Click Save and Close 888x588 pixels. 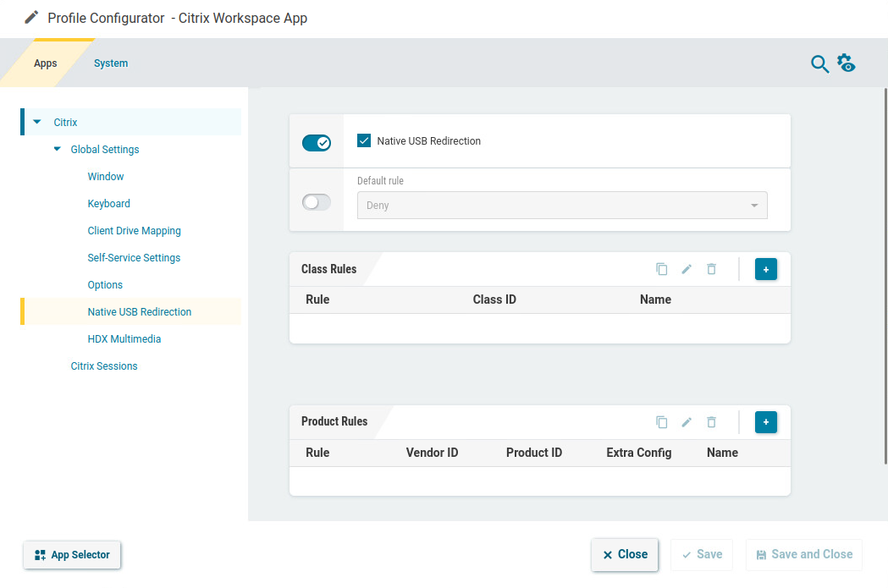pos(803,554)
